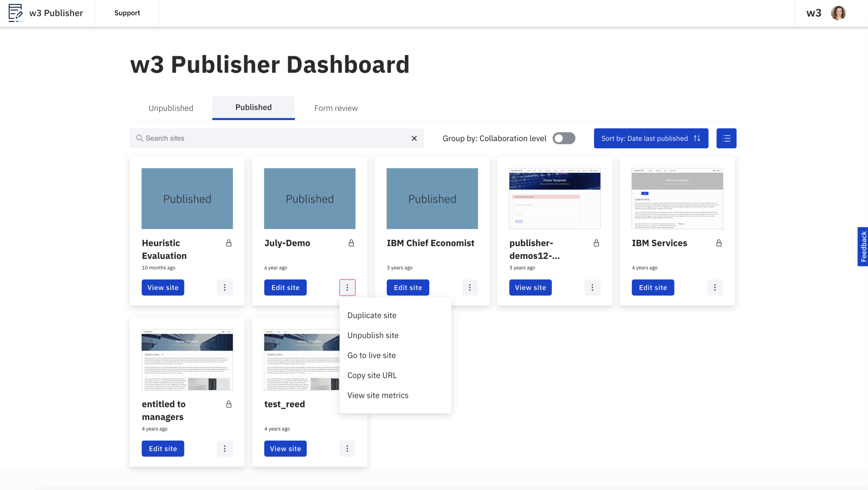Change sort by Date last published

[x=651, y=138]
